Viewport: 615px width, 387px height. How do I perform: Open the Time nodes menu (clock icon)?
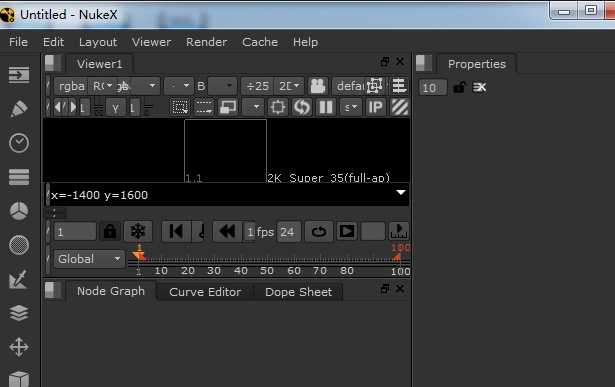click(x=19, y=143)
